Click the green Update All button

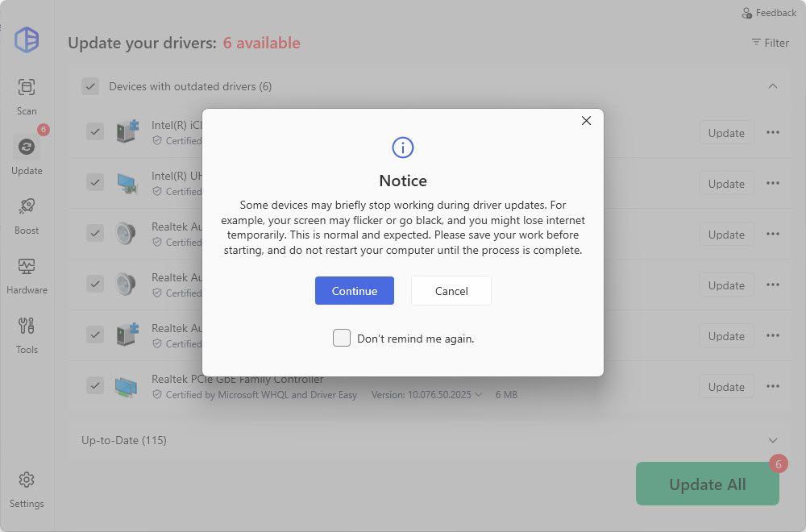coord(707,484)
